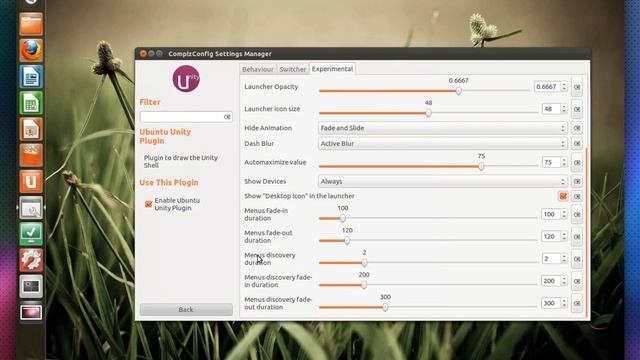Toggle Enable Ubuntu Unity Plugin checkbox
The width and height of the screenshot is (640, 360).
click(149, 204)
